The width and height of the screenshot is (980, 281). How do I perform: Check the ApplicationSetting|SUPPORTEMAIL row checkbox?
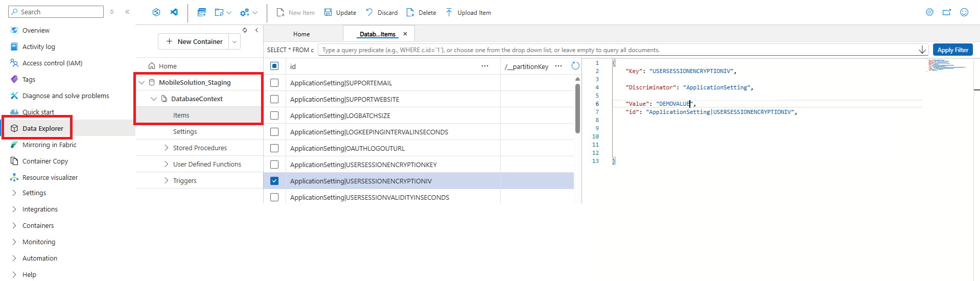coord(274,83)
